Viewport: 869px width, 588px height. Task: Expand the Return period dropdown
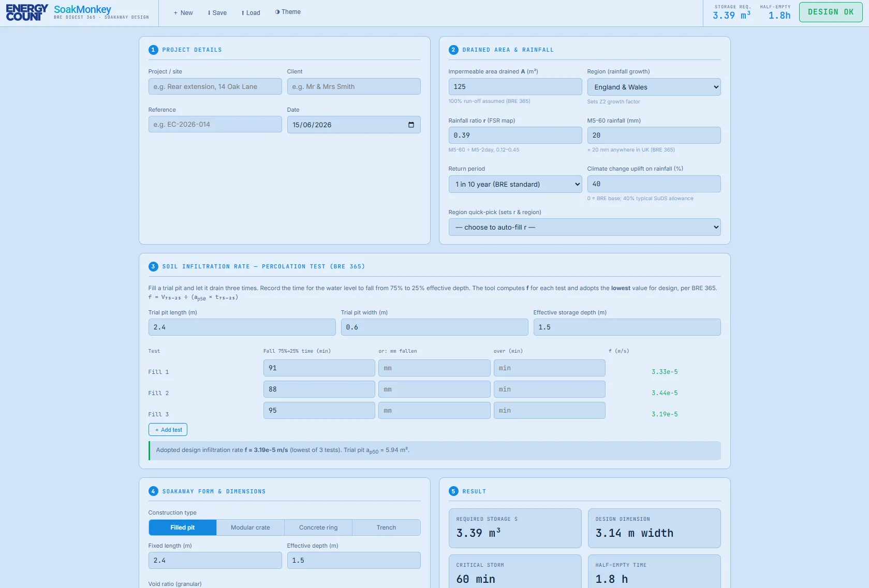click(x=515, y=184)
